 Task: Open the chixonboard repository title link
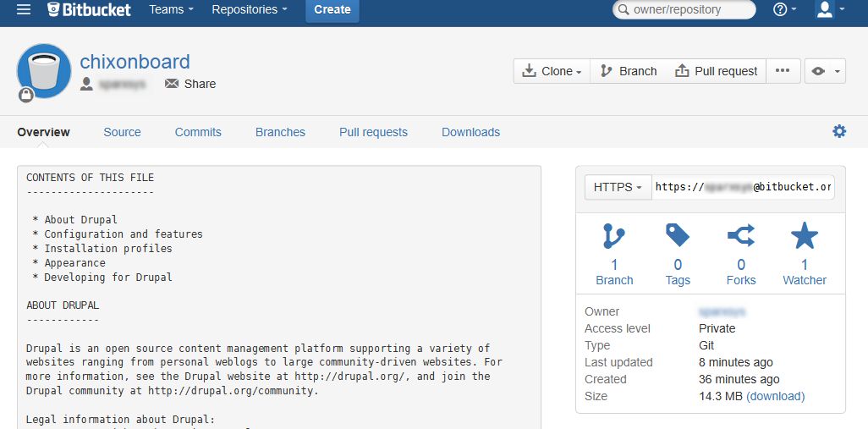point(135,62)
